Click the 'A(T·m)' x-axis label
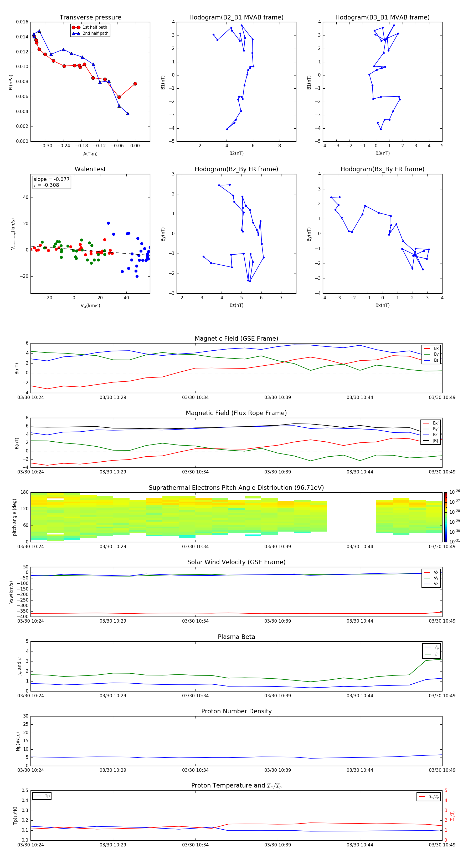Viewport: 473px width, 868px height. (x=90, y=154)
